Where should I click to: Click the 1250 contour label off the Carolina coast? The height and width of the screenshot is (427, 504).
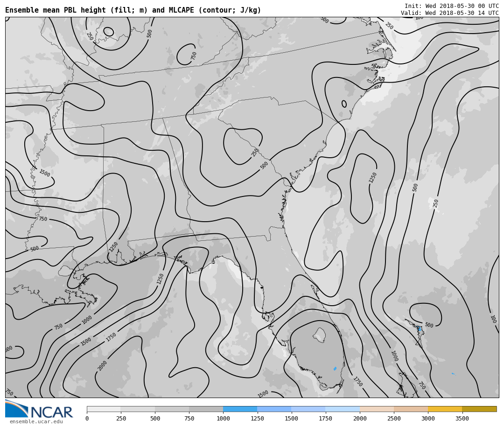coord(373,177)
